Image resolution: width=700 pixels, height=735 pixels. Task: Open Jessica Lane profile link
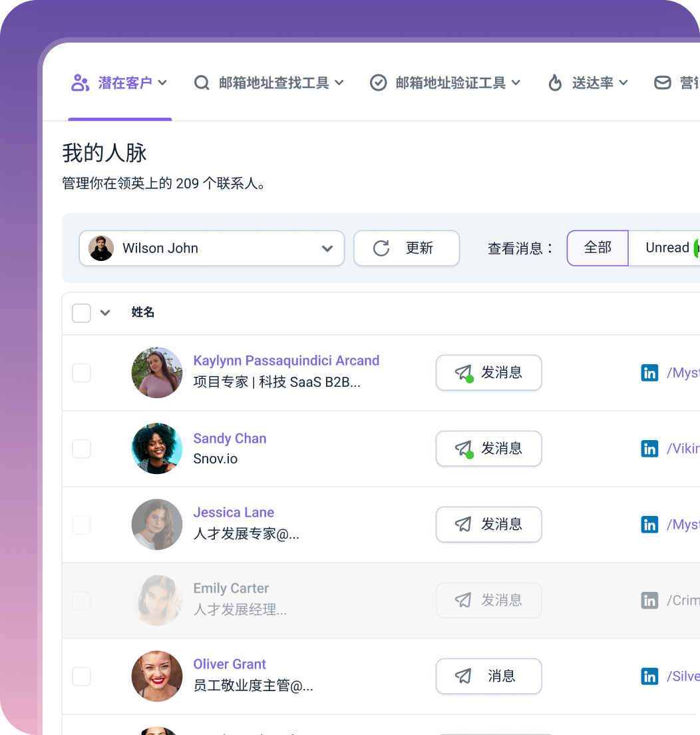[234, 513]
